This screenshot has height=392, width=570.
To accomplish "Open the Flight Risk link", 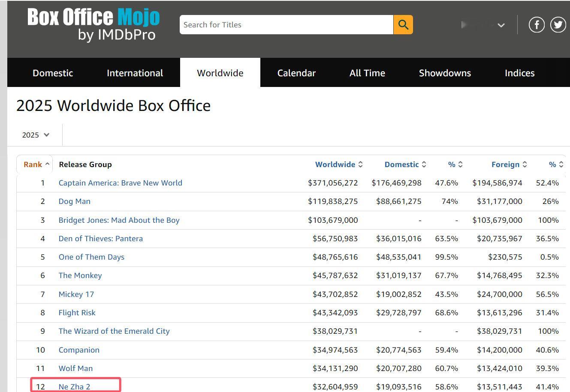I will click(77, 313).
